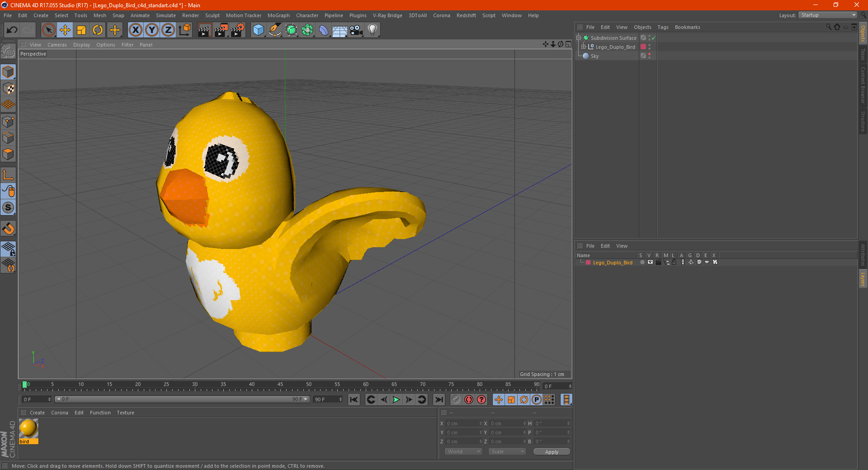Collapse the Subdivision Surface tree item

[579, 38]
